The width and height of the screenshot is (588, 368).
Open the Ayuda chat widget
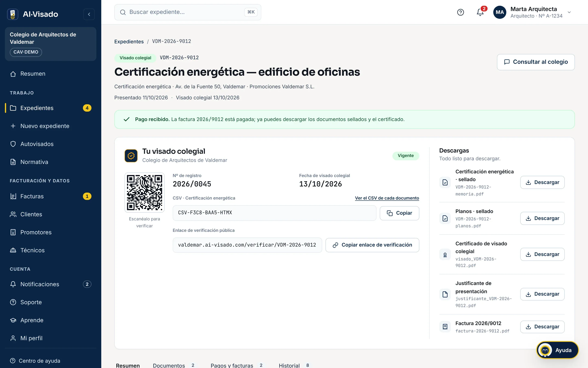coord(557,350)
